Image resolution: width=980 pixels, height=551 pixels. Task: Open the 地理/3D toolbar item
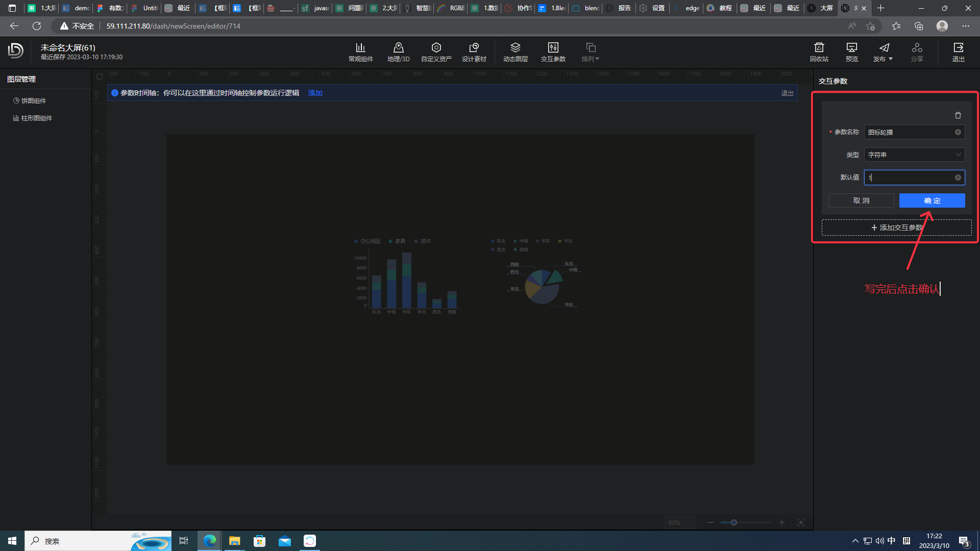pyautogui.click(x=398, y=52)
